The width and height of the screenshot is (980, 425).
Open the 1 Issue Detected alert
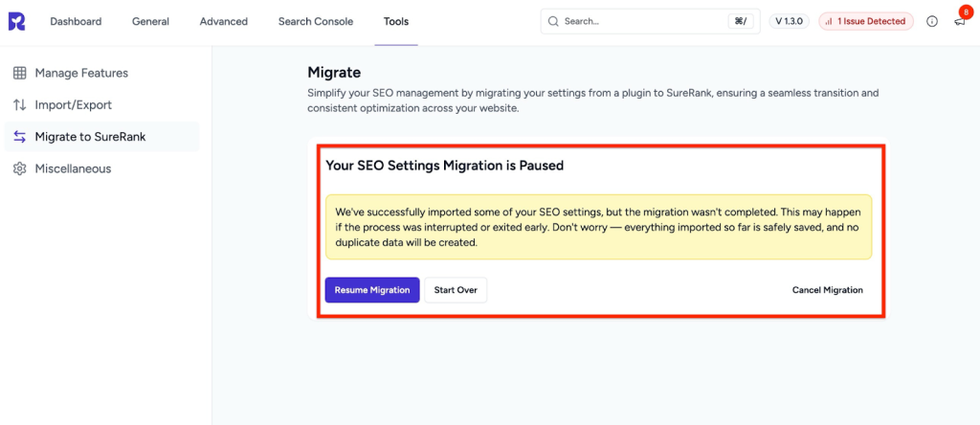click(865, 21)
